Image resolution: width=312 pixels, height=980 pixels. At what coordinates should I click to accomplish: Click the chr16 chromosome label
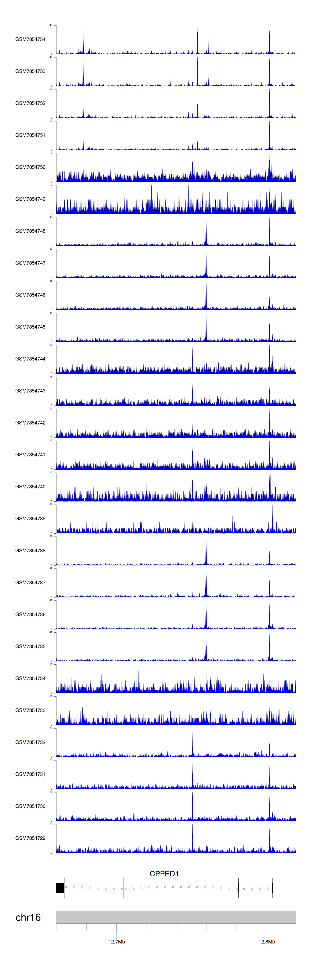(x=28, y=917)
